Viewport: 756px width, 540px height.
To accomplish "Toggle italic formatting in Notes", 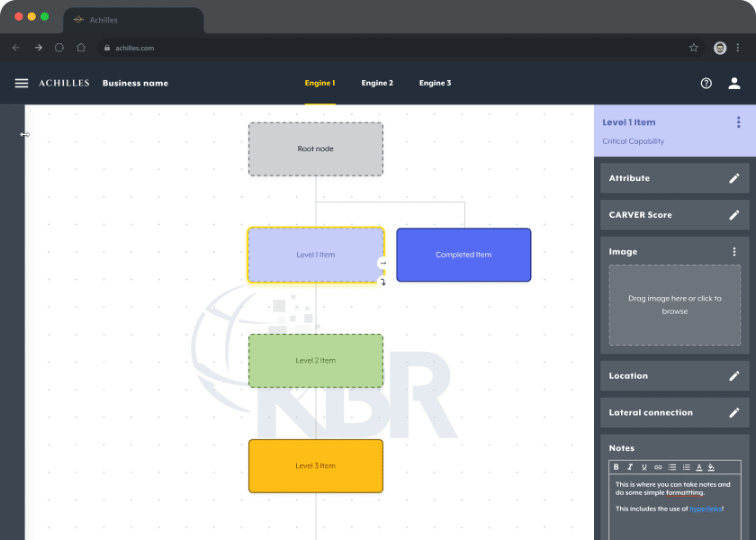I will [630, 467].
